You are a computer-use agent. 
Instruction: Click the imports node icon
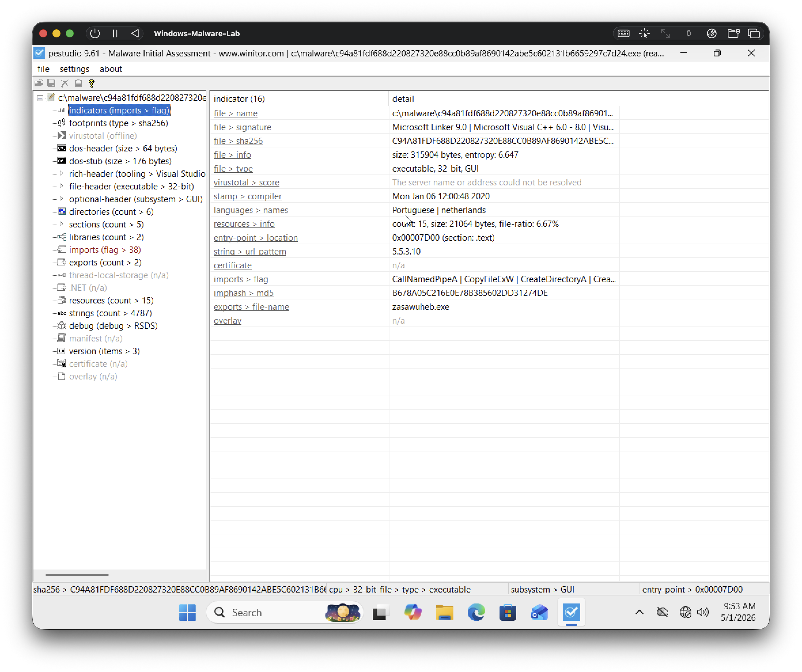click(61, 250)
